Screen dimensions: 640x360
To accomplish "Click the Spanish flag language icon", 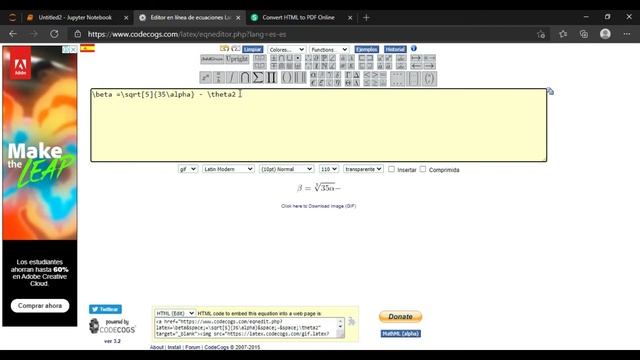I will (x=87, y=48).
